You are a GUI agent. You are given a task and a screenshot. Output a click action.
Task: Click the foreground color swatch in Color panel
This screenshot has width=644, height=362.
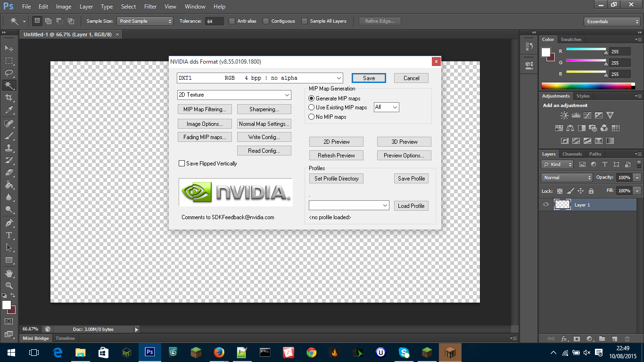(546, 52)
